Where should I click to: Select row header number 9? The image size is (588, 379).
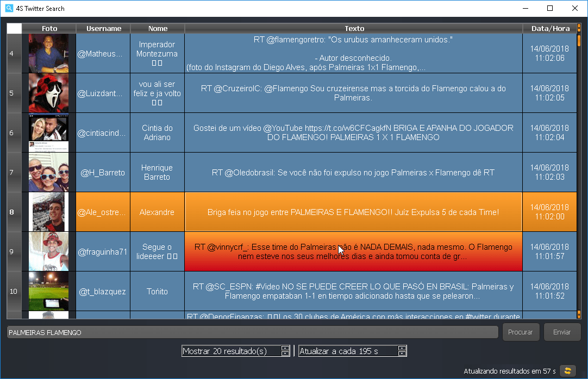[14, 251]
